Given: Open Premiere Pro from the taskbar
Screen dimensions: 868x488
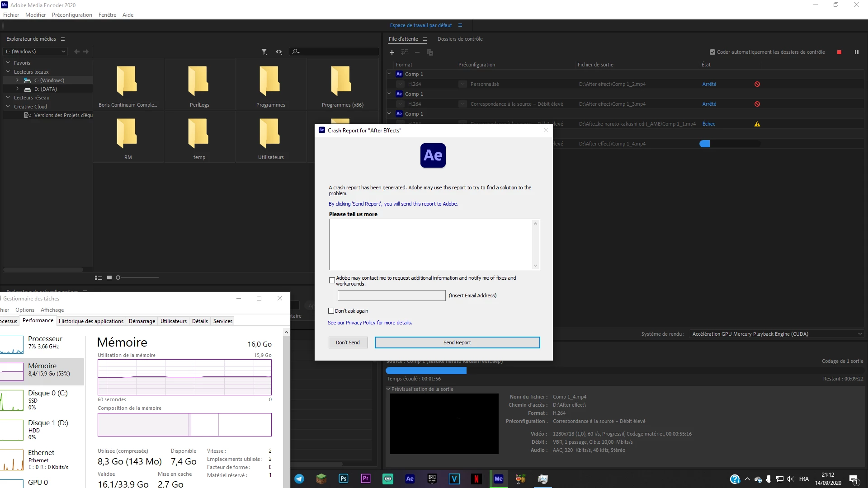Looking at the screenshot, I should tap(366, 479).
